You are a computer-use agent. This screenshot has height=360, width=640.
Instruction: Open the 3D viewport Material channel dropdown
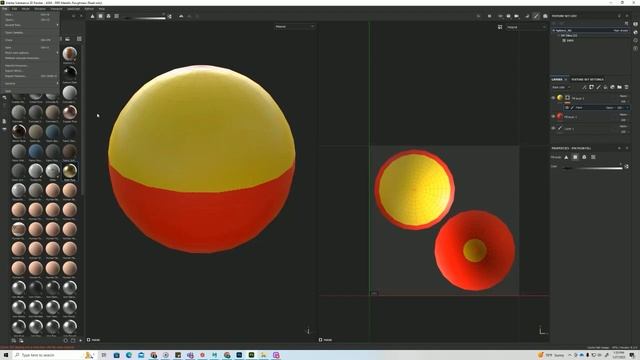[x=294, y=27]
